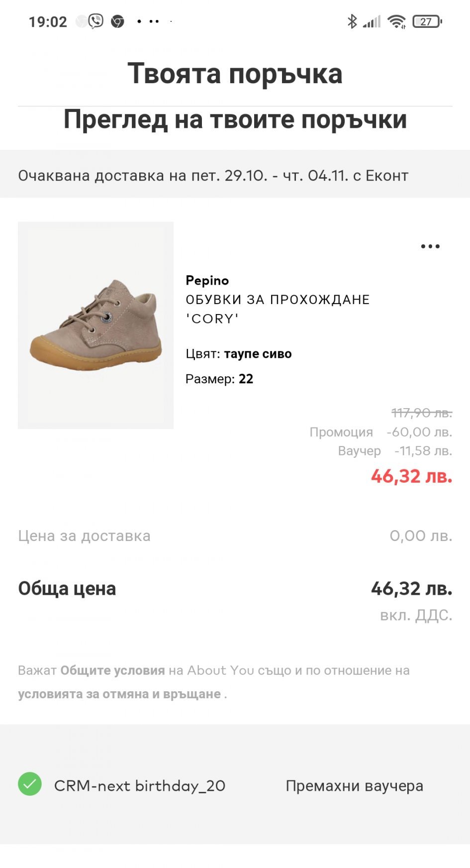Tap the CRM-next birthday_20 voucher code
Screen dimensions: 470x868
point(139,786)
